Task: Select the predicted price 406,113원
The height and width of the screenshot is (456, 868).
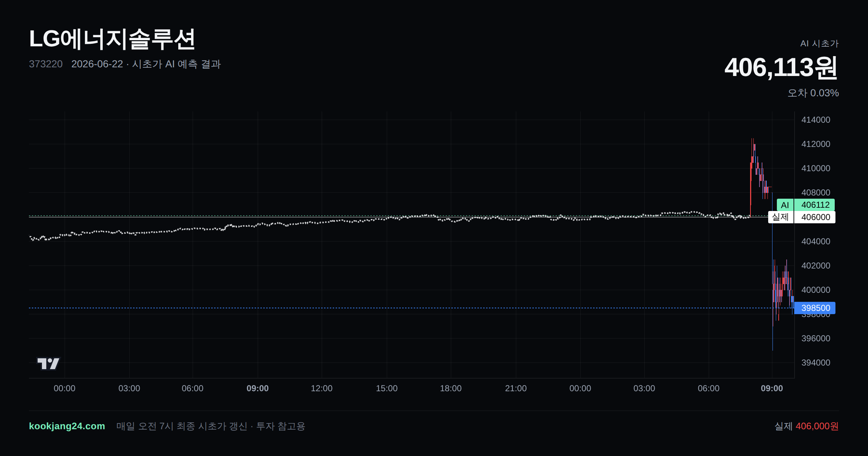Action: tap(782, 68)
